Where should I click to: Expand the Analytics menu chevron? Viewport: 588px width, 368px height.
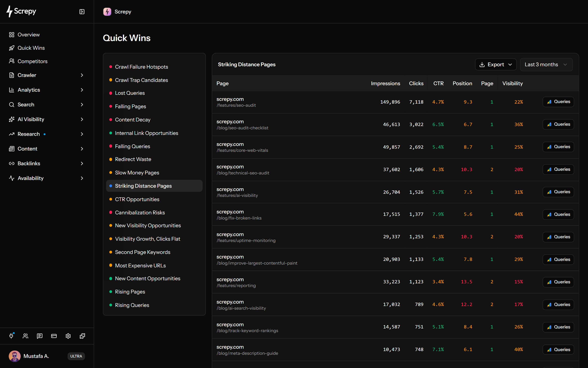82,90
